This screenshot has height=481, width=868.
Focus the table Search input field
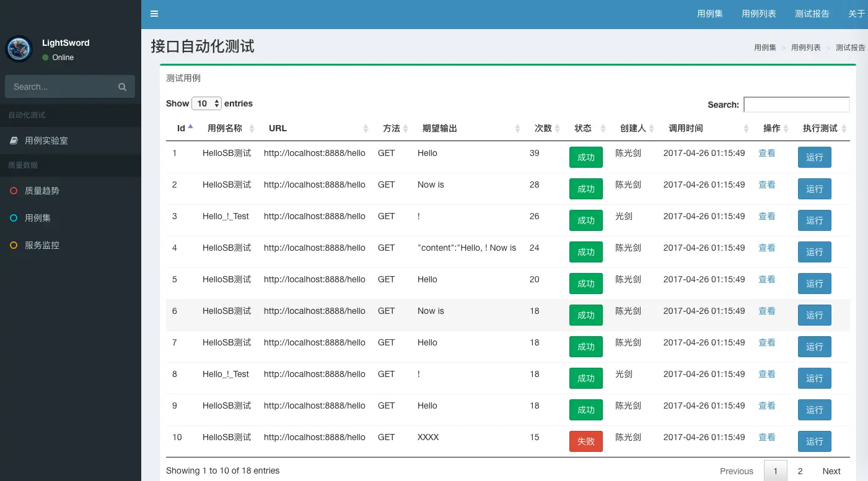coord(796,105)
